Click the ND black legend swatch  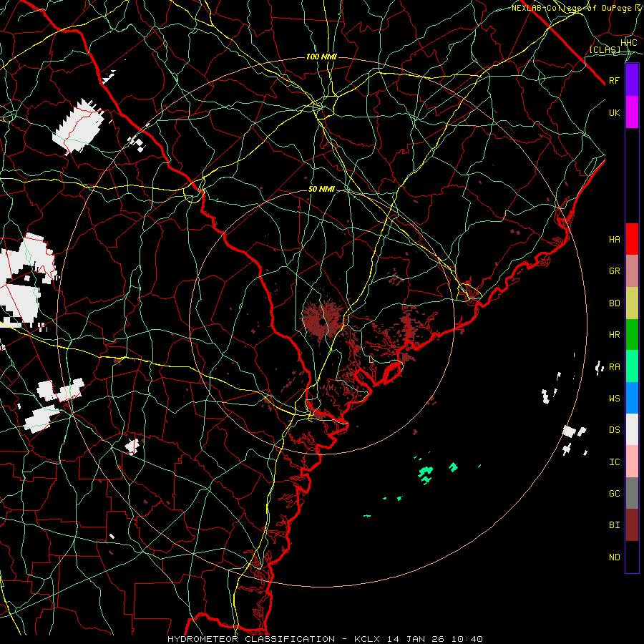click(632, 557)
